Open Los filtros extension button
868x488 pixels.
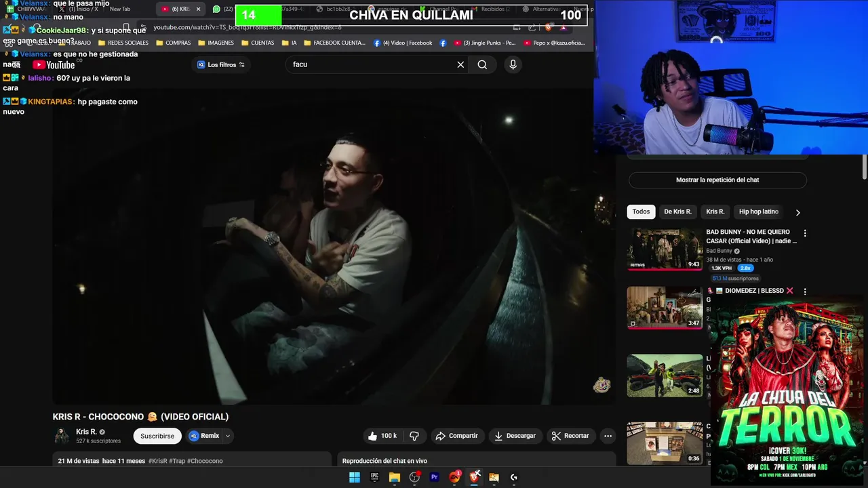(221, 64)
